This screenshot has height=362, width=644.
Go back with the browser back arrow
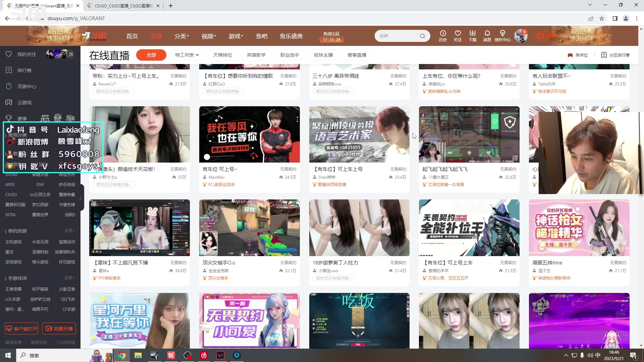pyautogui.click(x=7, y=18)
